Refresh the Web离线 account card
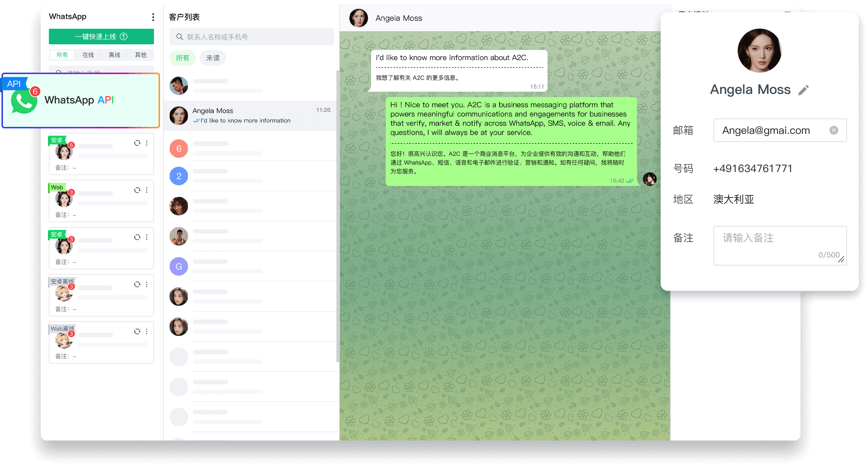Image resolution: width=868 pixels, height=468 pixels. click(x=137, y=332)
